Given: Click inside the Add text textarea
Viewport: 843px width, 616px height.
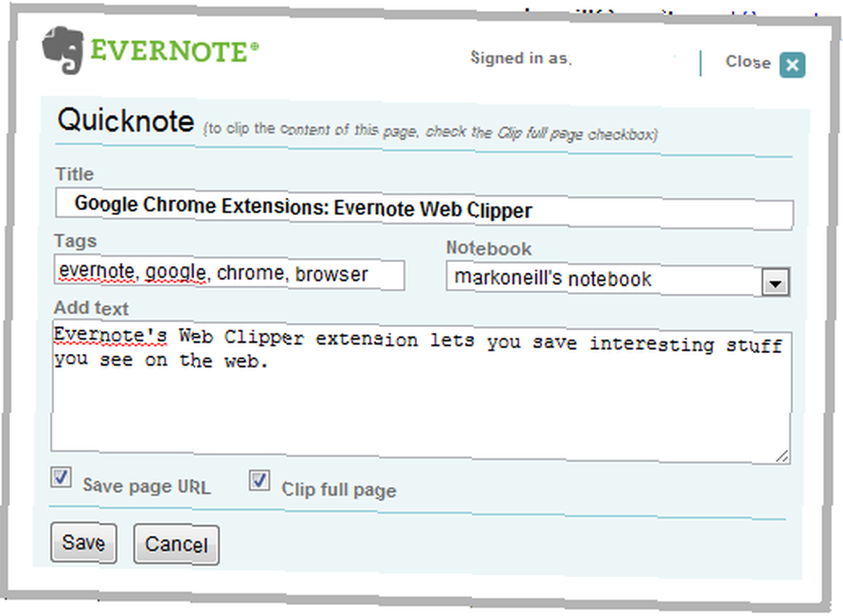Looking at the screenshot, I should [421, 393].
